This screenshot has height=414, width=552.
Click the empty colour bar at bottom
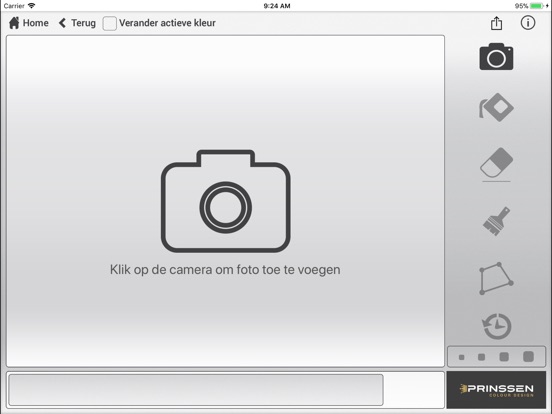196,390
